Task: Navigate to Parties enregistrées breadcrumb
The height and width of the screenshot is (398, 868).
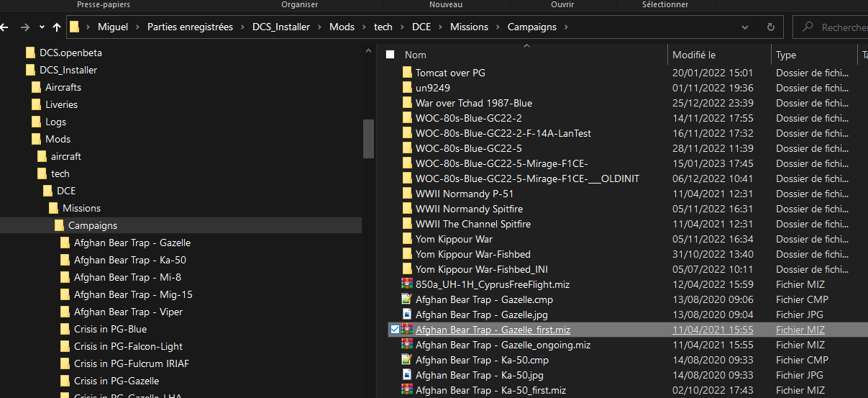Action: (x=190, y=27)
